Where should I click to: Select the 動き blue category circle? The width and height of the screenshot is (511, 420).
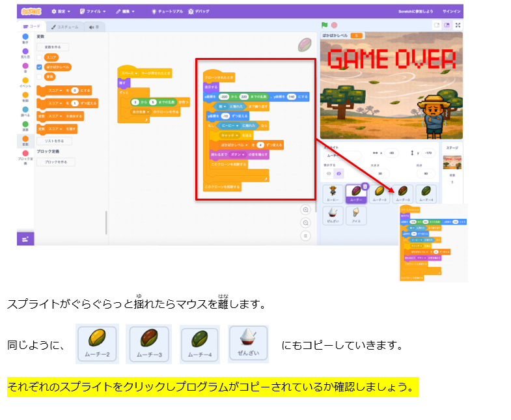(x=25, y=38)
